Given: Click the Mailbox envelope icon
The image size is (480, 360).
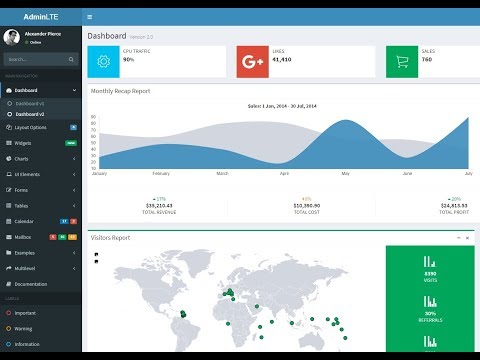Looking at the screenshot, I should (x=9, y=237).
